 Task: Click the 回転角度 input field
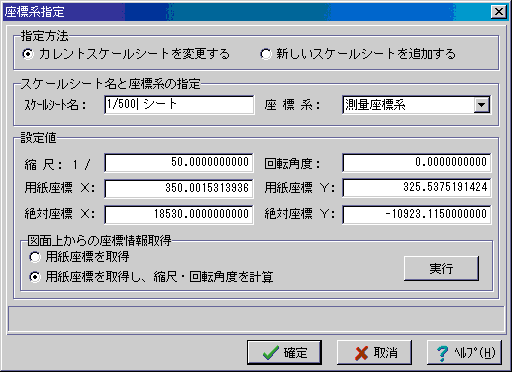[x=417, y=163]
